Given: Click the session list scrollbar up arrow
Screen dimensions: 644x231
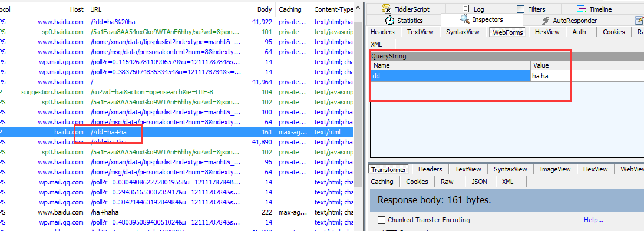Looking at the screenshot, I should coord(359,7).
